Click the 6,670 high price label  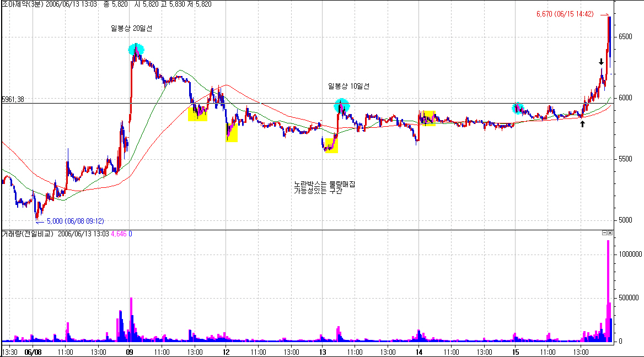point(565,14)
